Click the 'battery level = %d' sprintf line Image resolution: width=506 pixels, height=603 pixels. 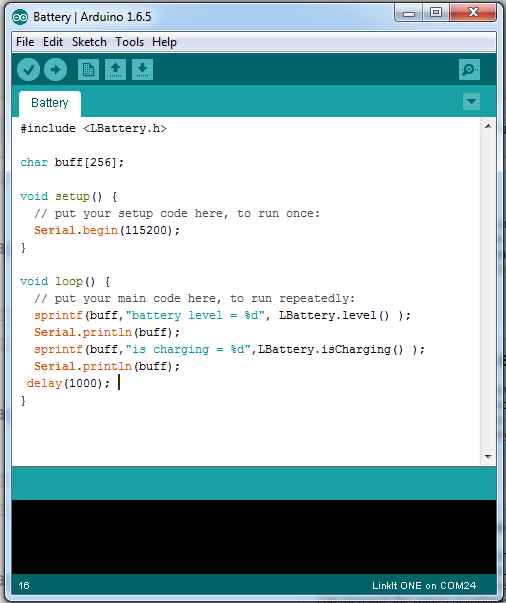[223, 315]
